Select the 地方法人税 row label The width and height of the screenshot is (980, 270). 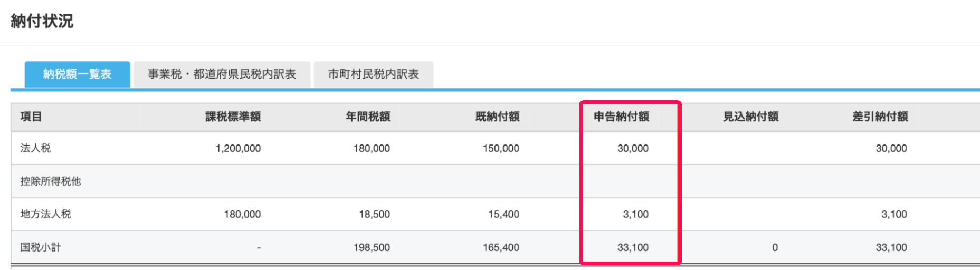[45, 214]
